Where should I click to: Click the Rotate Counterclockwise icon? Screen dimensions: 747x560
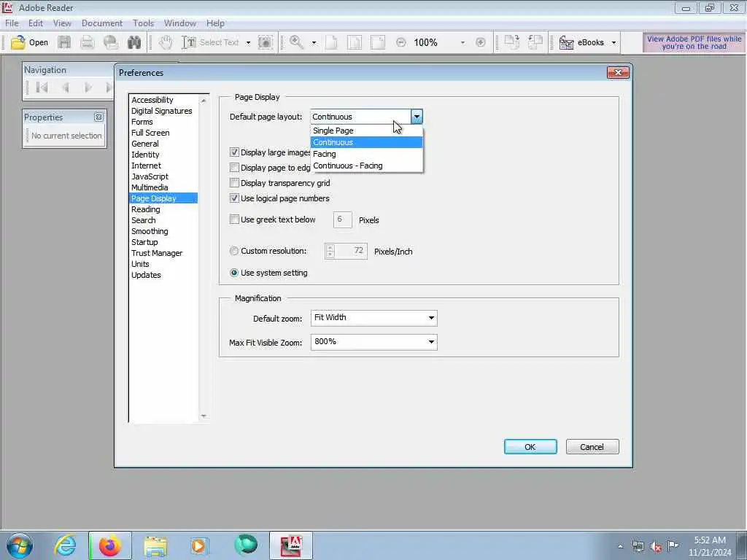coord(535,42)
